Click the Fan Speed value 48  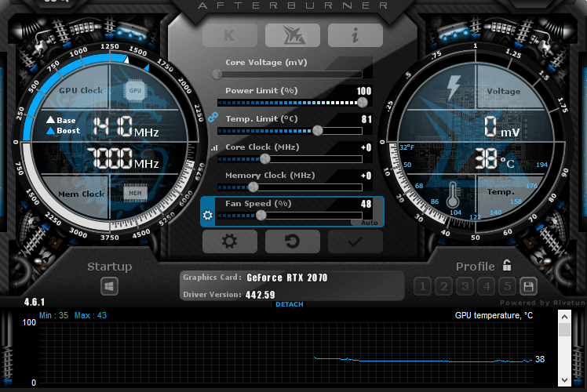point(366,204)
